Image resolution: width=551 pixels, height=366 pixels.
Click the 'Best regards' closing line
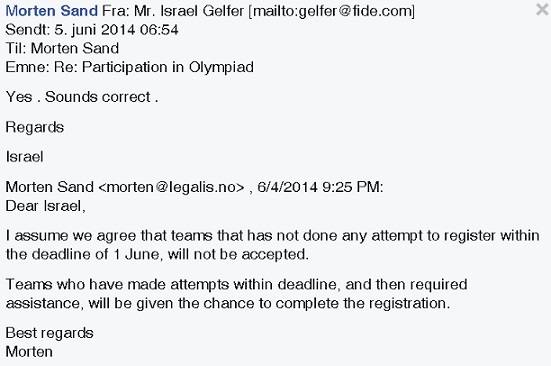point(50,333)
